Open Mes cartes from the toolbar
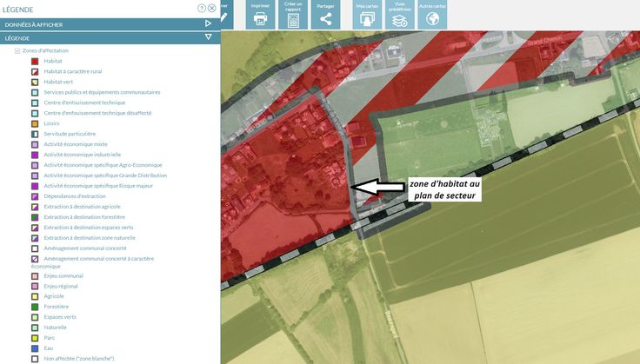 click(x=368, y=17)
